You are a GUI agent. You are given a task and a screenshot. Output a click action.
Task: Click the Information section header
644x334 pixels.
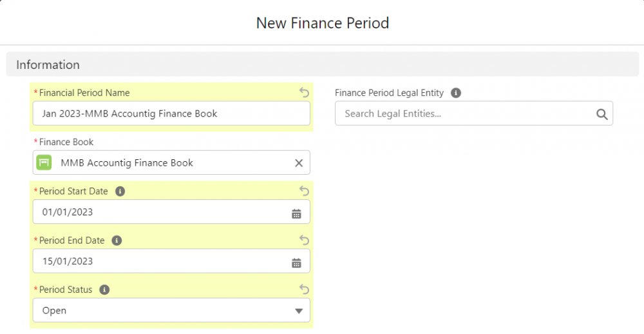tap(323, 64)
